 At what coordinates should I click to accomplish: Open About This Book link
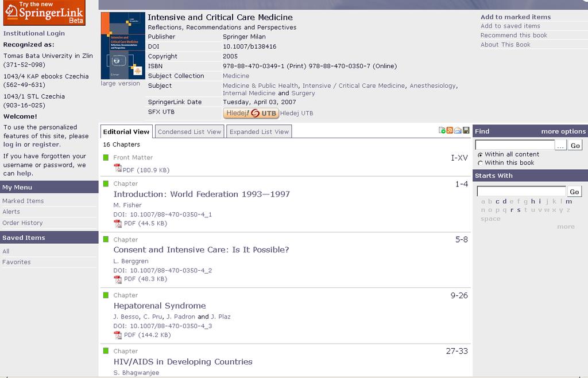click(x=505, y=45)
